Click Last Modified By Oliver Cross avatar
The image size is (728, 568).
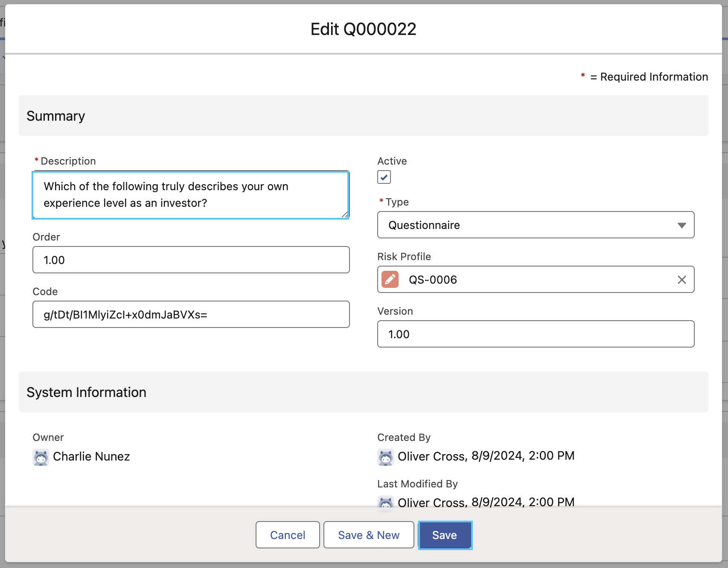(x=386, y=502)
